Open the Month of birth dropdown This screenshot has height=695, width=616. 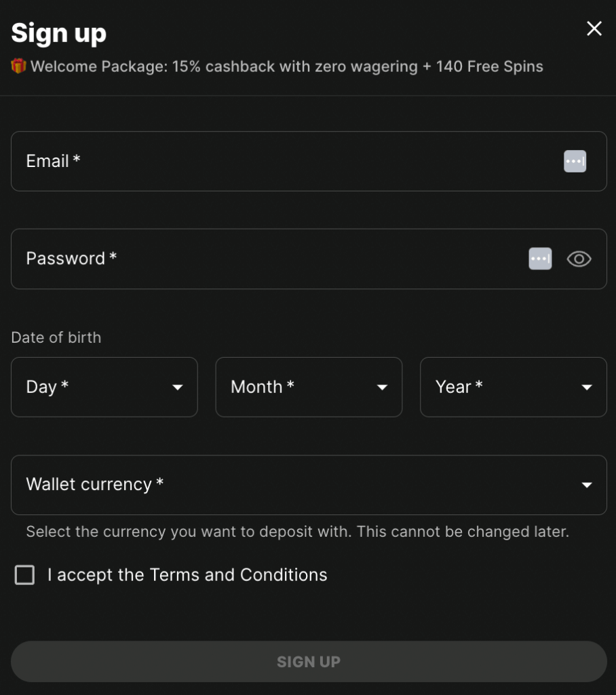click(309, 387)
